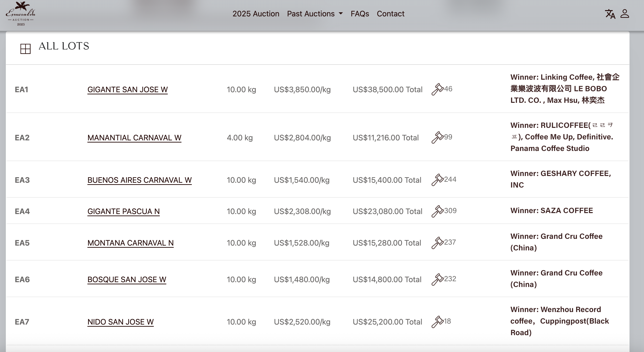Select the EA2 lot code
This screenshot has height=352, width=644.
click(x=22, y=137)
